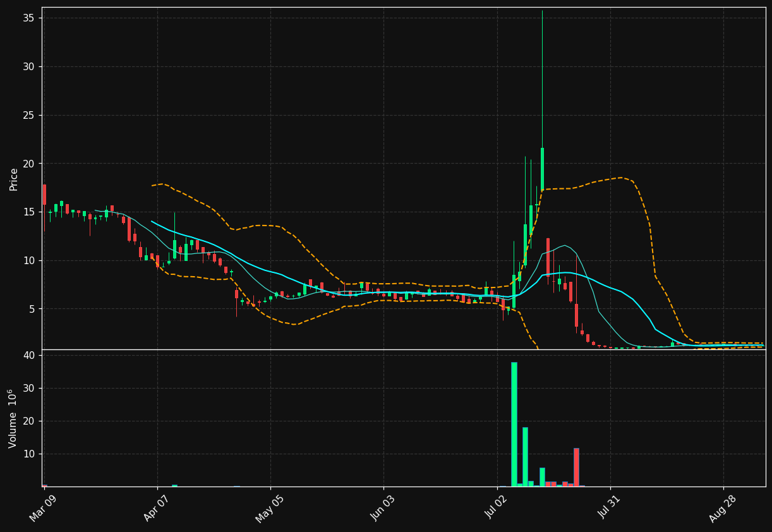Click the 30 tick on the Volume axis
The height and width of the screenshot is (532, 772).
pos(30,388)
